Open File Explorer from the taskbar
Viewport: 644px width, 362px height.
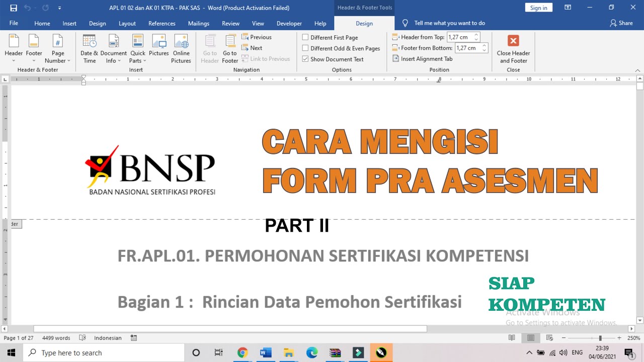(288, 352)
